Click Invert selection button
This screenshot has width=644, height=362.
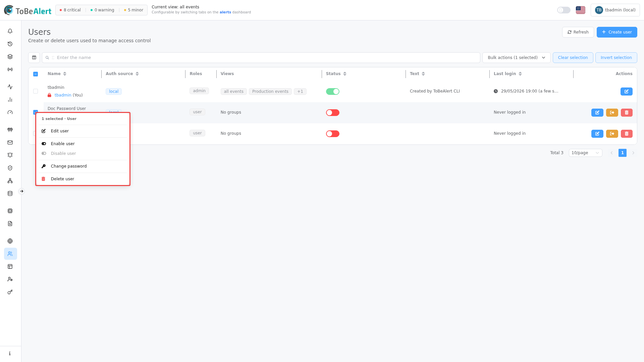click(616, 58)
